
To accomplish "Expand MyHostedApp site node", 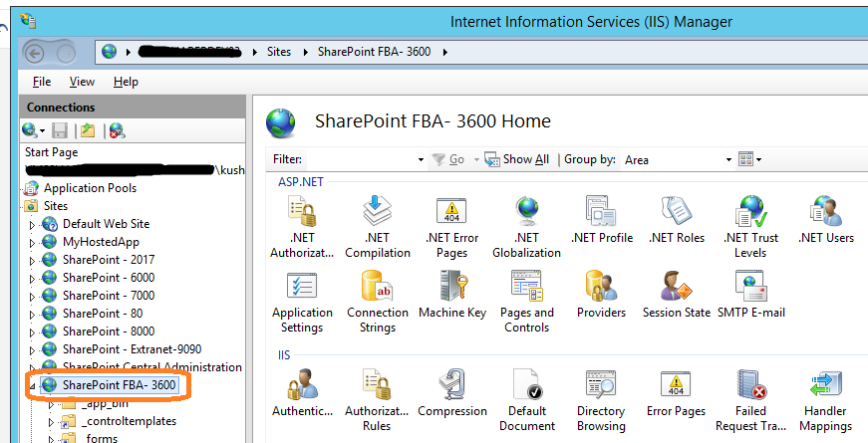I will [32, 243].
